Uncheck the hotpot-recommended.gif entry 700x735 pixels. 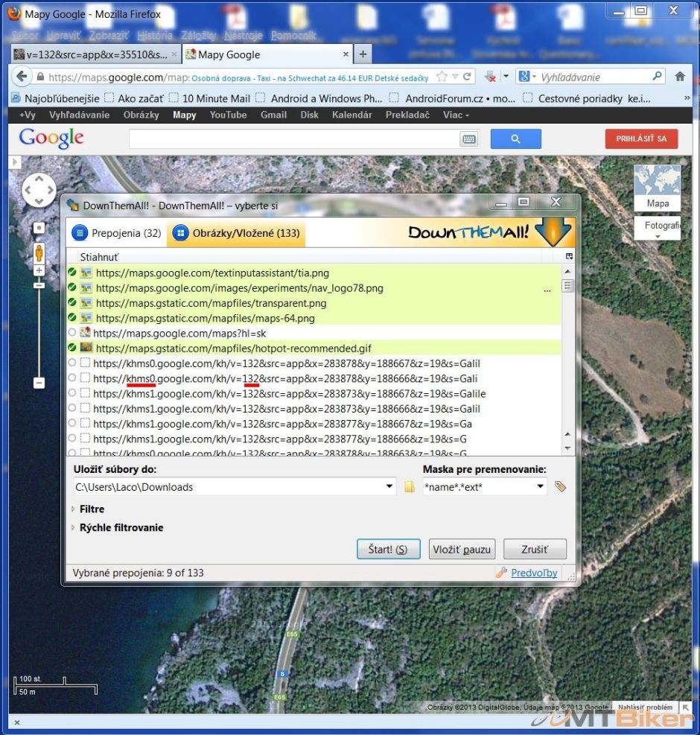71,348
